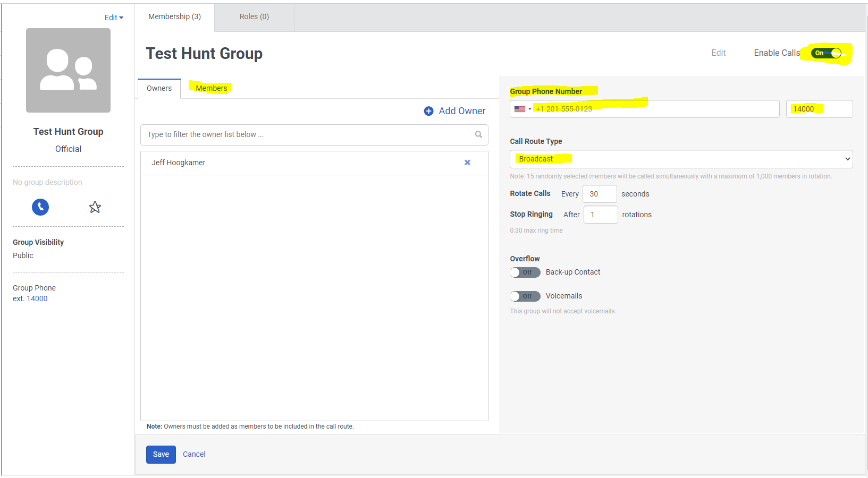
Task: Toggle the Enable Calls switch
Action: pos(827,53)
